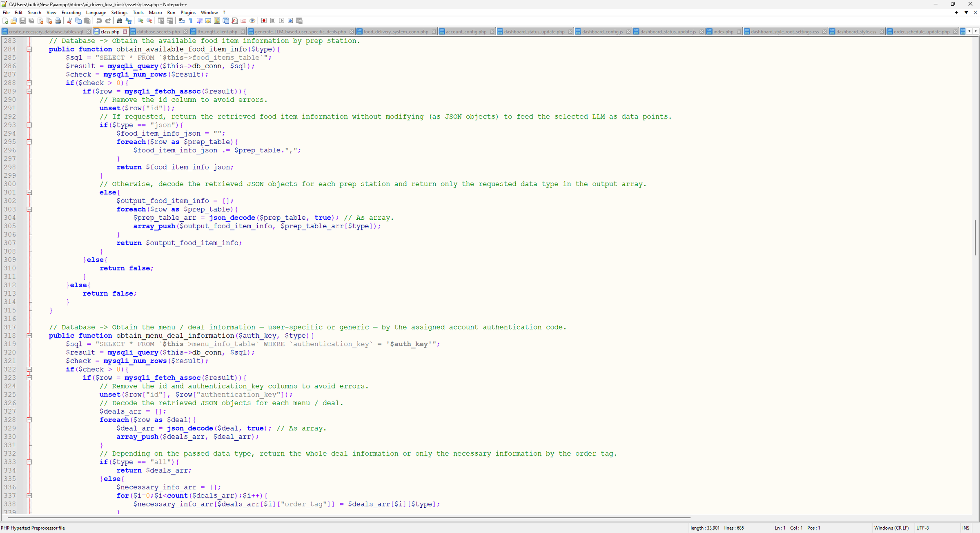Open the Macro menu

155,13
